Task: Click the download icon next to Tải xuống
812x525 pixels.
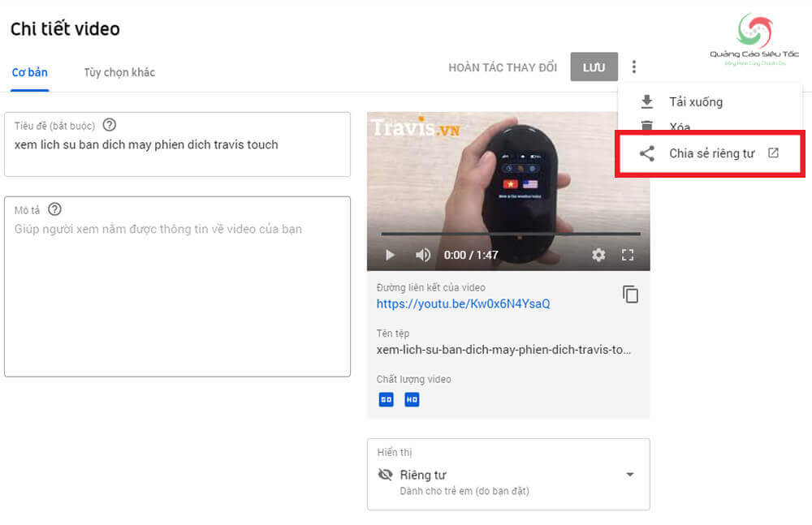Action: (647, 101)
